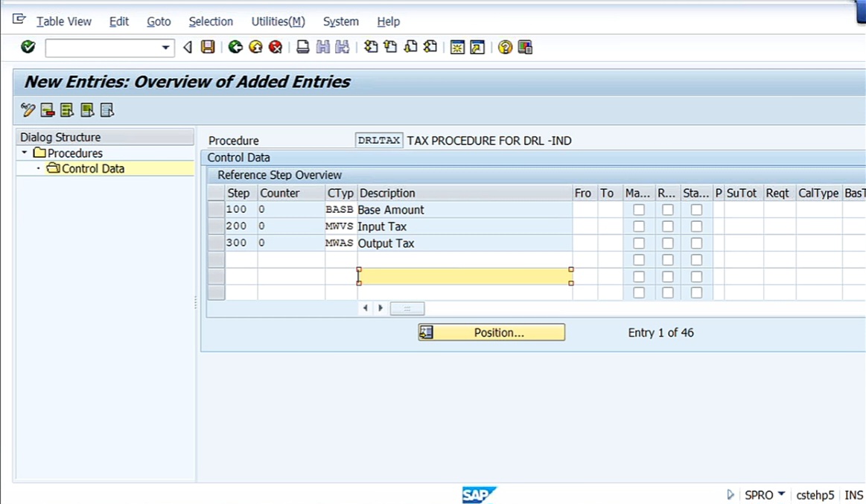Click the Save floppy disk icon

tap(208, 47)
